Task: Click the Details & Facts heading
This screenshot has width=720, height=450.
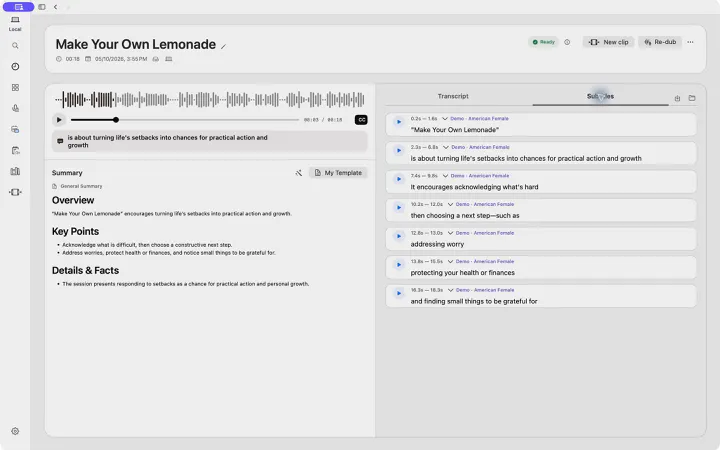Action: pos(85,270)
